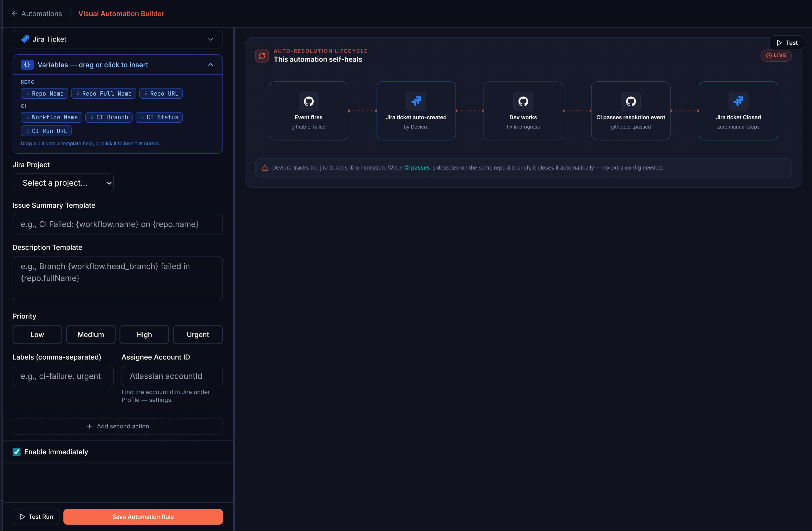This screenshot has height=531, width=812.
Task: Click the plus icon beside Add second action
Action: pos(89,426)
